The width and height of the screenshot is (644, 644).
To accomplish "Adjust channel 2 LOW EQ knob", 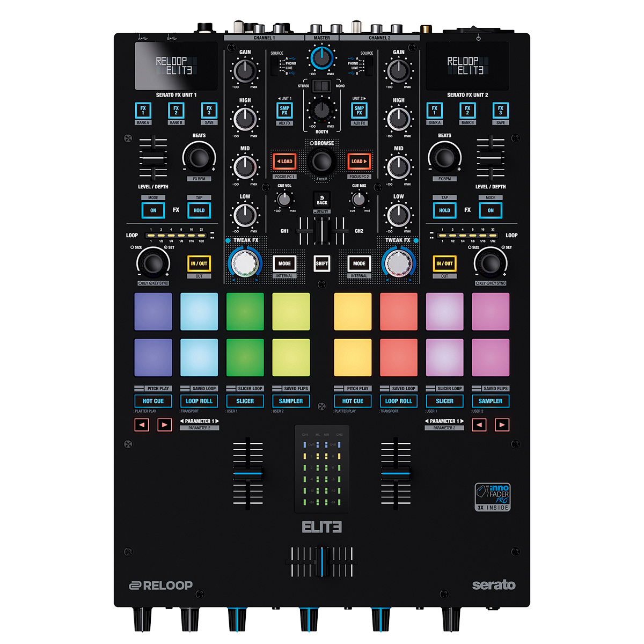I will pyautogui.click(x=399, y=215).
